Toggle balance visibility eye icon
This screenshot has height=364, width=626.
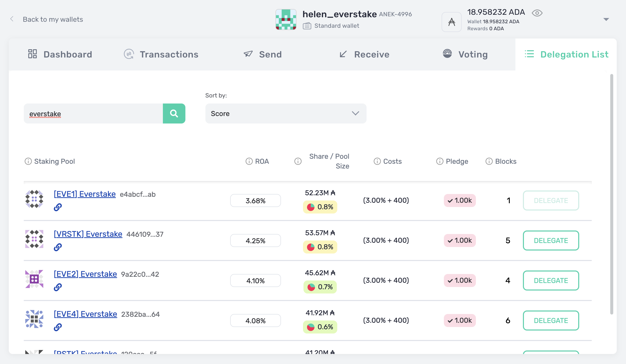(x=537, y=13)
